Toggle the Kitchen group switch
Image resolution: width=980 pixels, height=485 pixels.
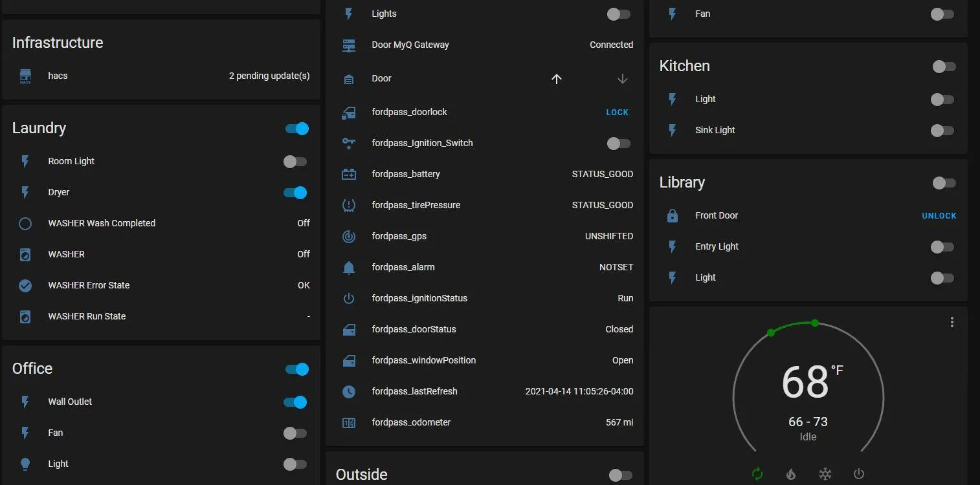click(x=944, y=66)
